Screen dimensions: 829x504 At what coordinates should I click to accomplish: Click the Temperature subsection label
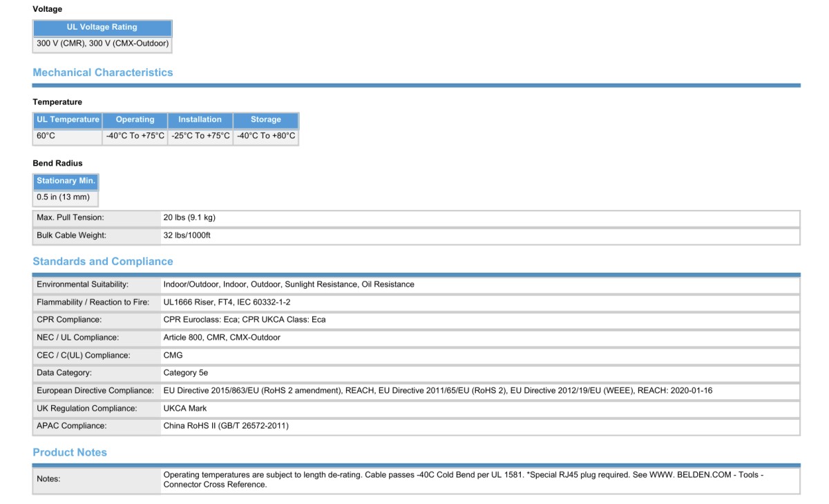(x=57, y=102)
